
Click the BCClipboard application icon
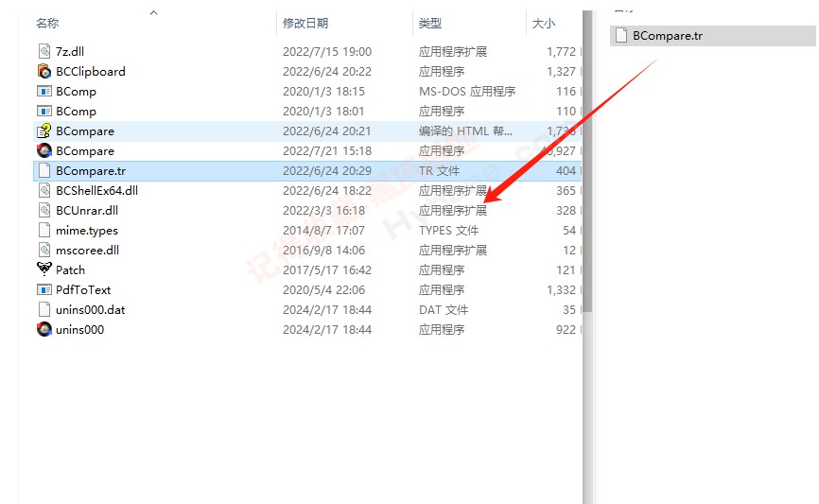coord(44,71)
